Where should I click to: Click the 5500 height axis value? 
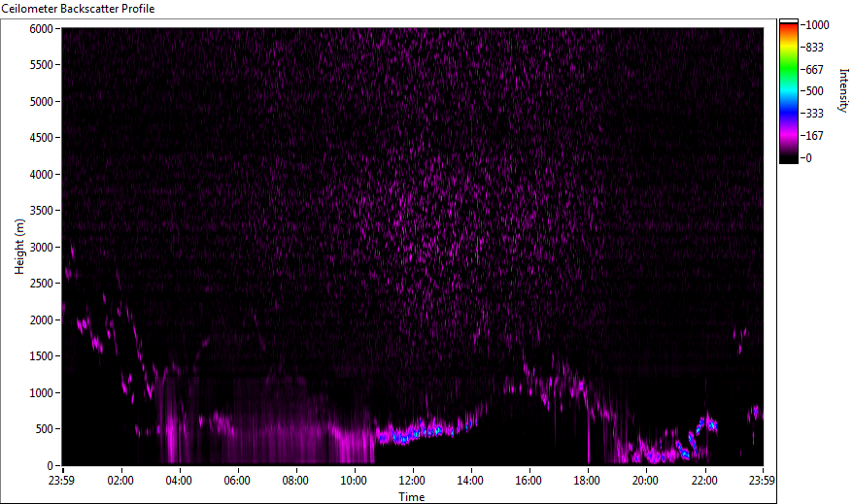(42, 65)
